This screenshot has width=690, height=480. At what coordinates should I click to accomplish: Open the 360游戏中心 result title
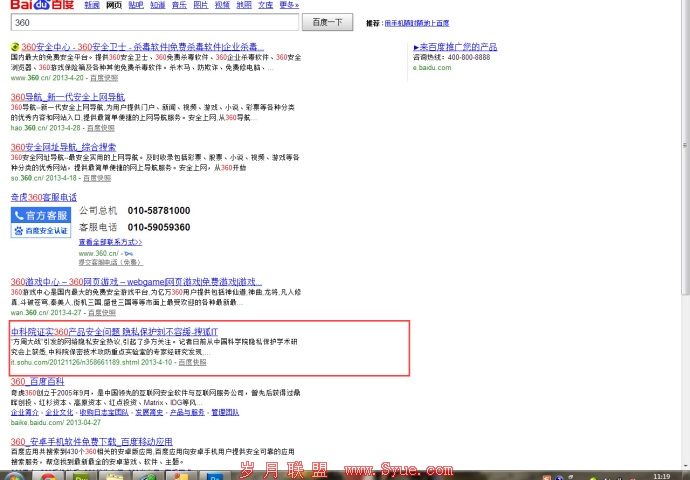136,282
